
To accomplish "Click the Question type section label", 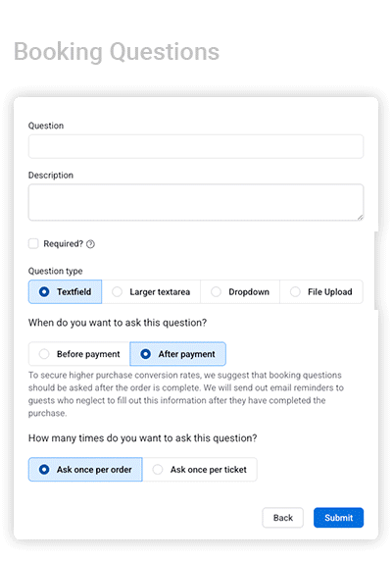I will click(56, 271).
